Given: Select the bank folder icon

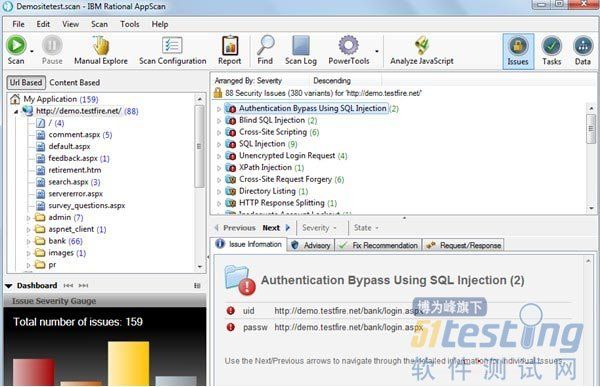Looking at the screenshot, I should click(40, 241).
